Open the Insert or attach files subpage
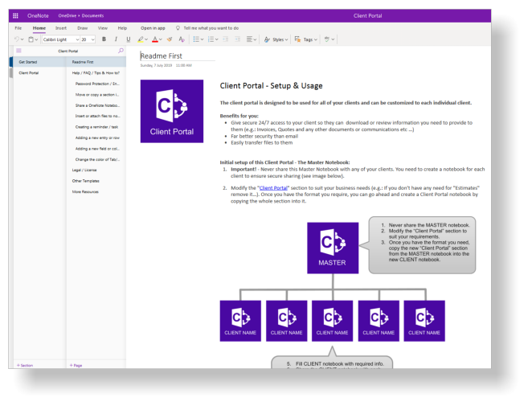 coord(96,116)
